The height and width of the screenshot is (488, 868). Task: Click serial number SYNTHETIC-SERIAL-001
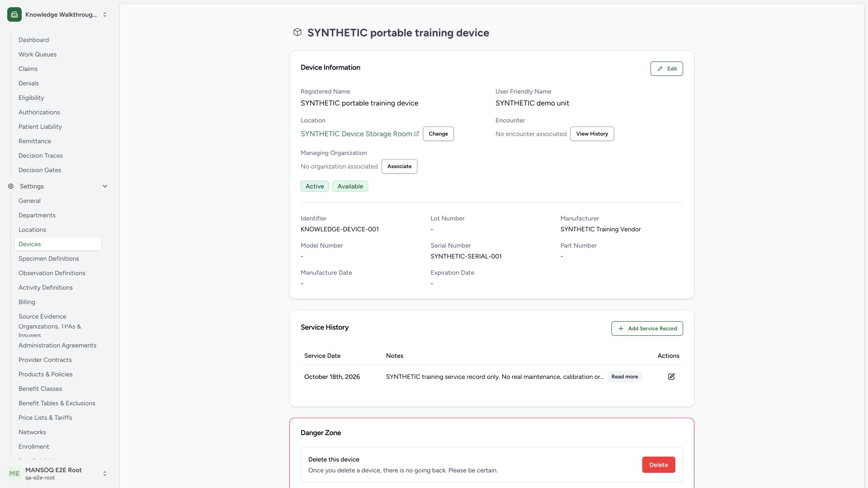click(x=466, y=256)
